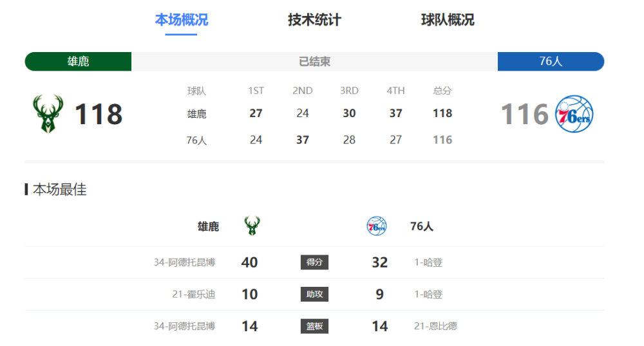Click the 已结束 game status bar

(314, 62)
